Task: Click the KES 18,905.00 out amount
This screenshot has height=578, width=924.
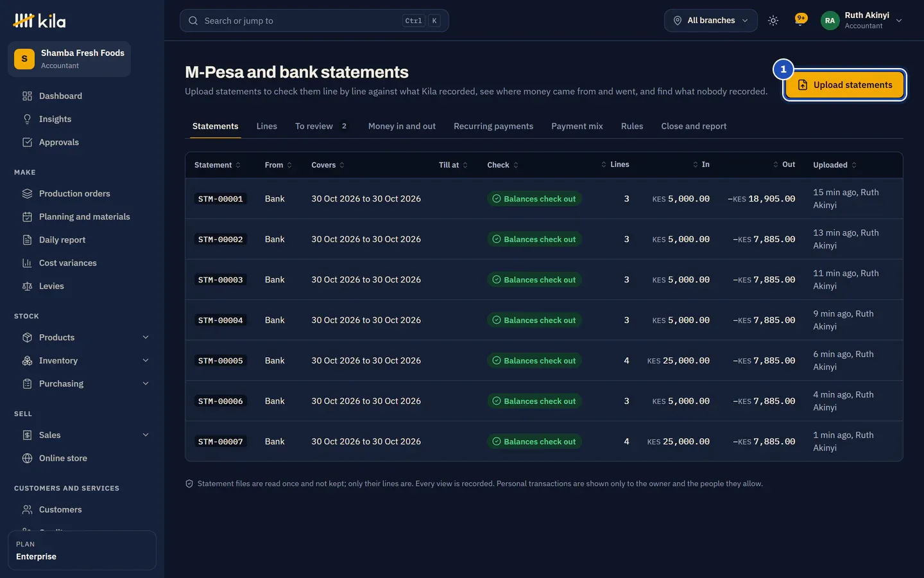Action: (x=762, y=199)
